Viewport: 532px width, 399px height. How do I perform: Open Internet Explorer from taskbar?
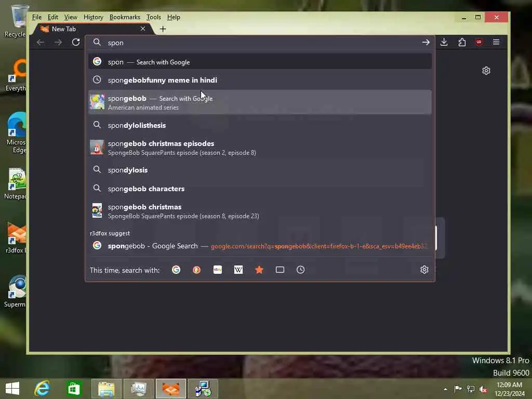tap(43, 389)
